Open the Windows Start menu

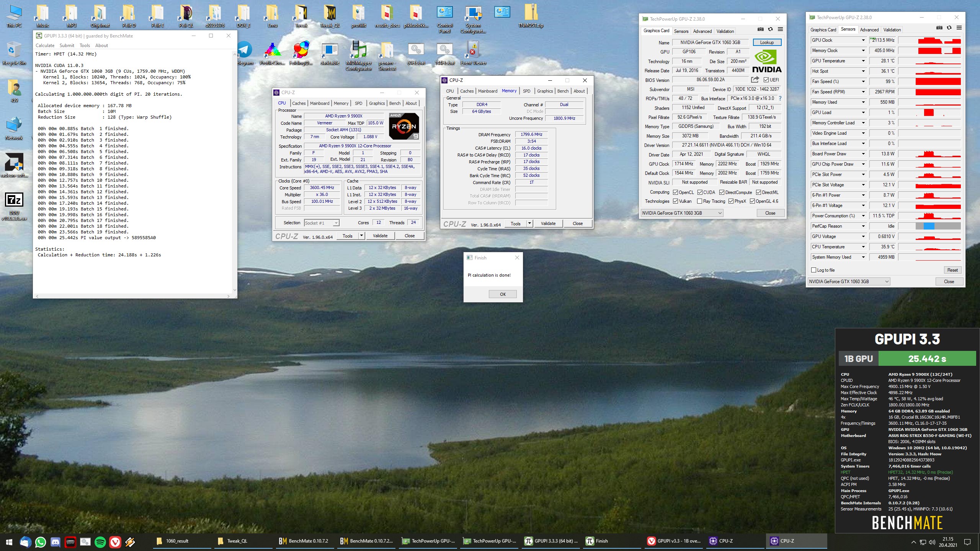click(9, 541)
